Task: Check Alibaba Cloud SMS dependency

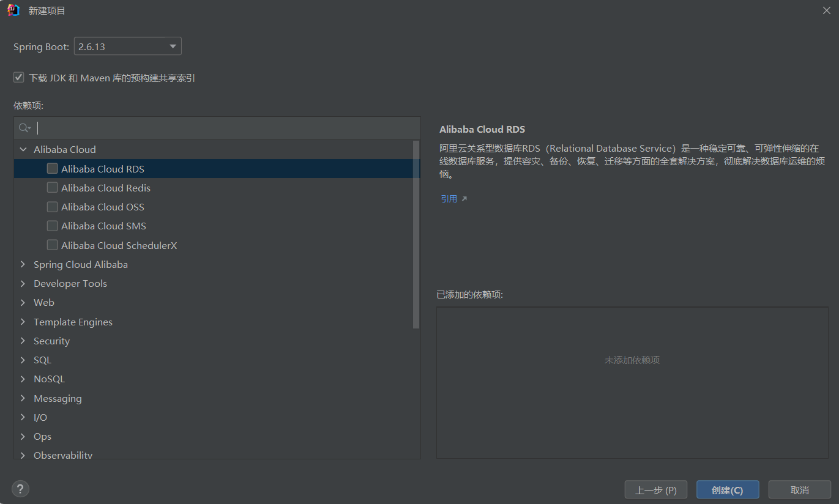Action: pos(53,226)
